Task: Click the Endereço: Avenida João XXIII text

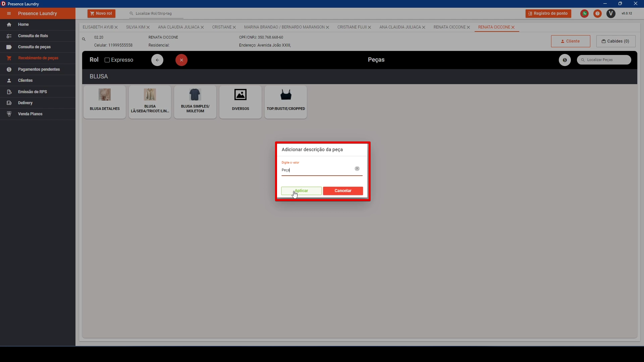Action: [x=265, y=45]
